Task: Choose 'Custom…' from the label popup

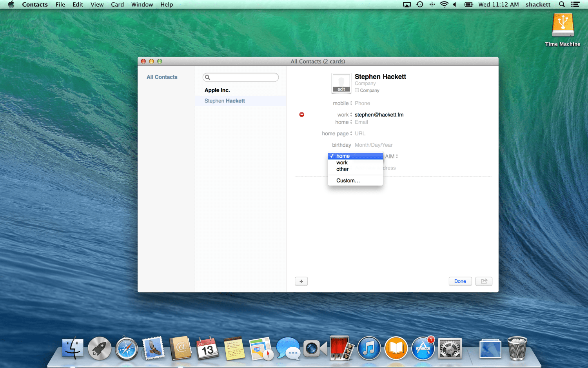Action: pos(348,180)
